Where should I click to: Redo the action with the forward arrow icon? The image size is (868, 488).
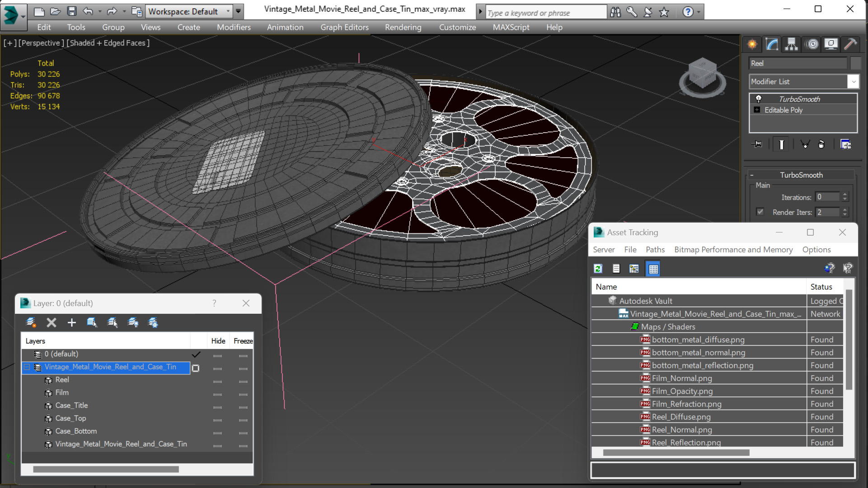[x=112, y=11]
